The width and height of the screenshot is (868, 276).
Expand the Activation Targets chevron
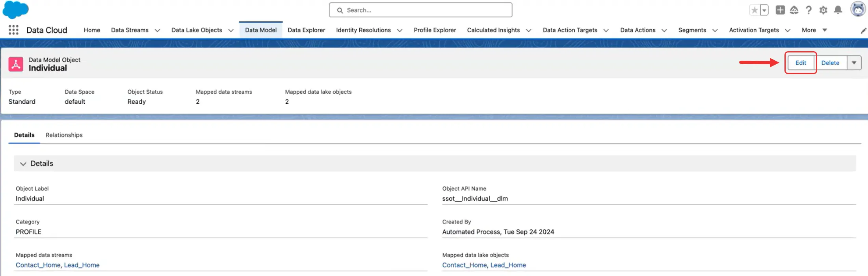coord(788,30)
